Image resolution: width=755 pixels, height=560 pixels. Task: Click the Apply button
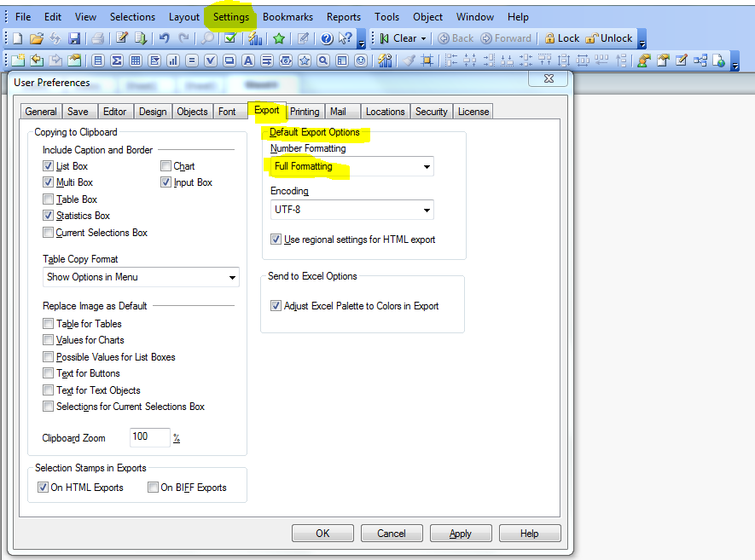click(x=461, y=533)
